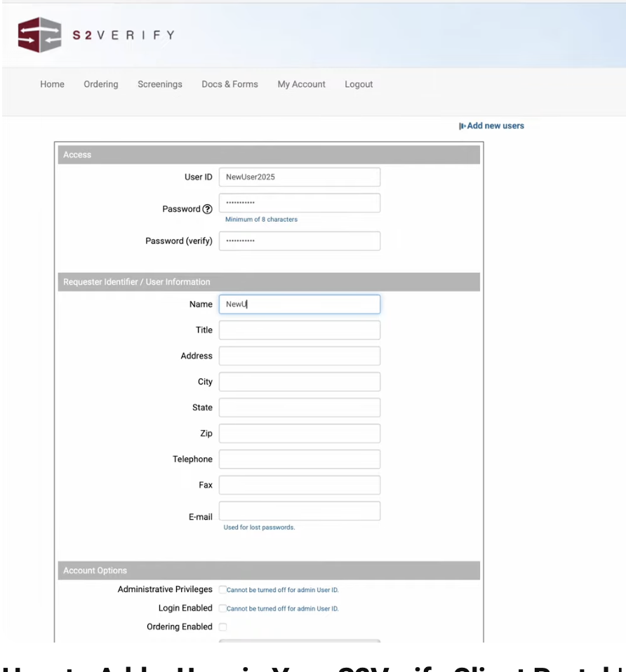Click the Telephone input field
Image resolution: width=626 pixels, height=672 pixels.
tap(299, 459)
